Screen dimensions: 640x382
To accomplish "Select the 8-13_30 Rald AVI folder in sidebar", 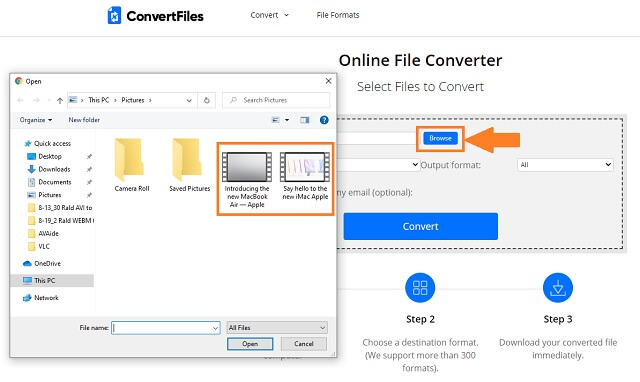I will [60, 208].
